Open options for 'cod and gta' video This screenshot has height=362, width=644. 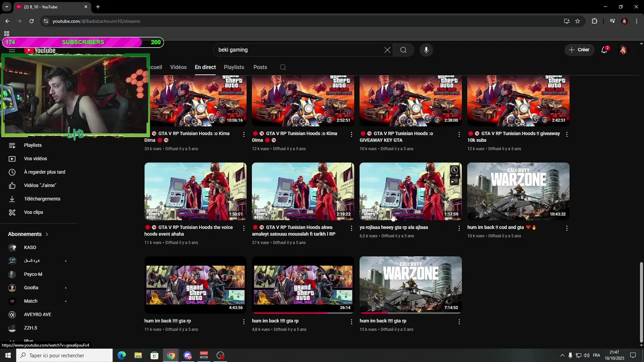pos(567,228)
